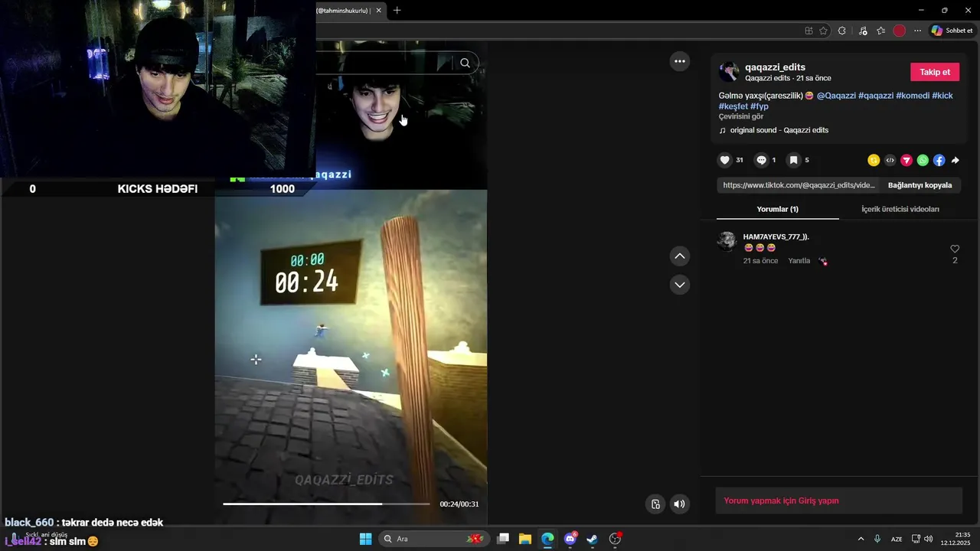Switch AZE keyboard language indicator

click(897, 539)
